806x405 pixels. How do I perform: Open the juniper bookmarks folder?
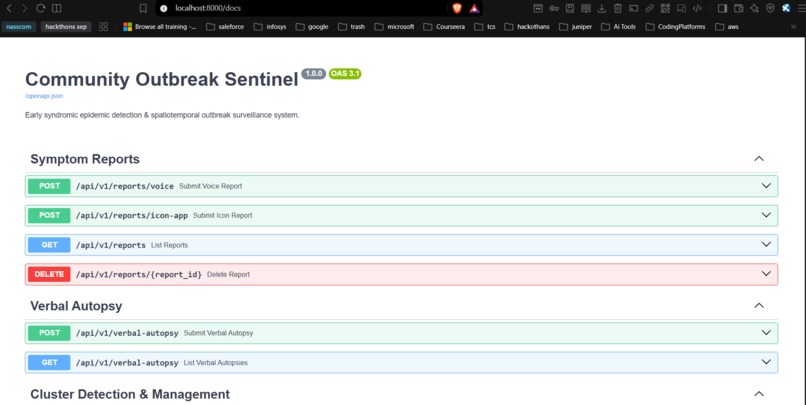(576, 27)
